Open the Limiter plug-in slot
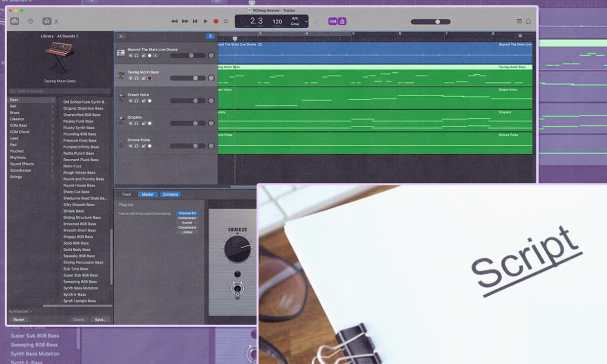Image resolution: width=607 pixels, height=364 pixels. (x=187, y=232)
